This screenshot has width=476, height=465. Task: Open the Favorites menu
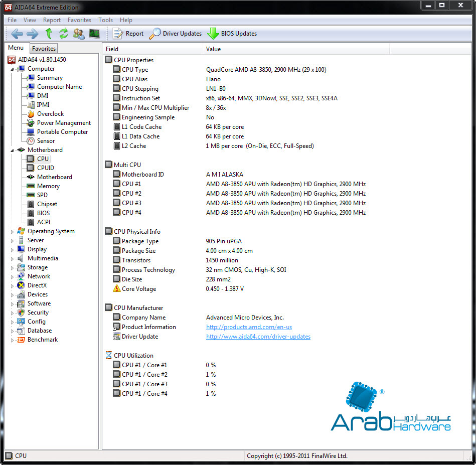80,20
